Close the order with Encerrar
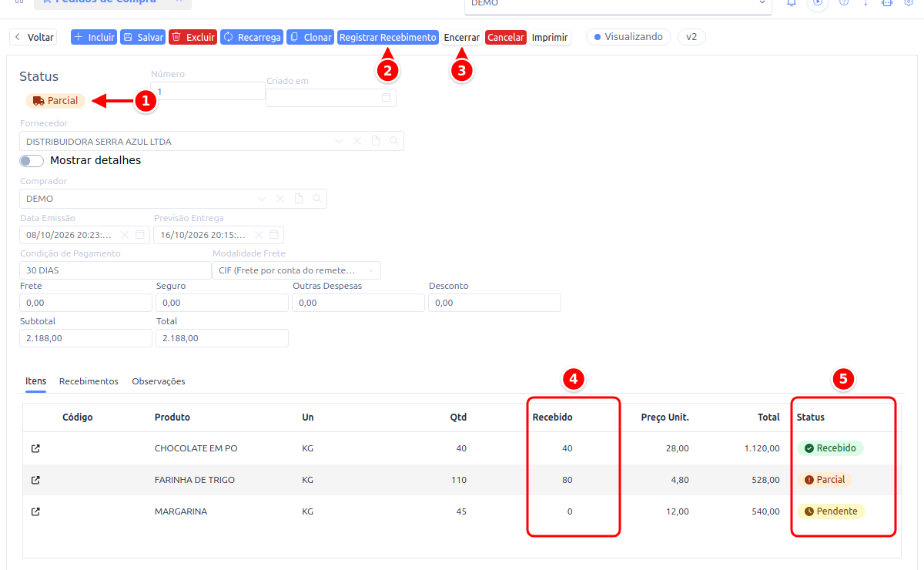Screen dimensions: 924x570 coord(462,37)
